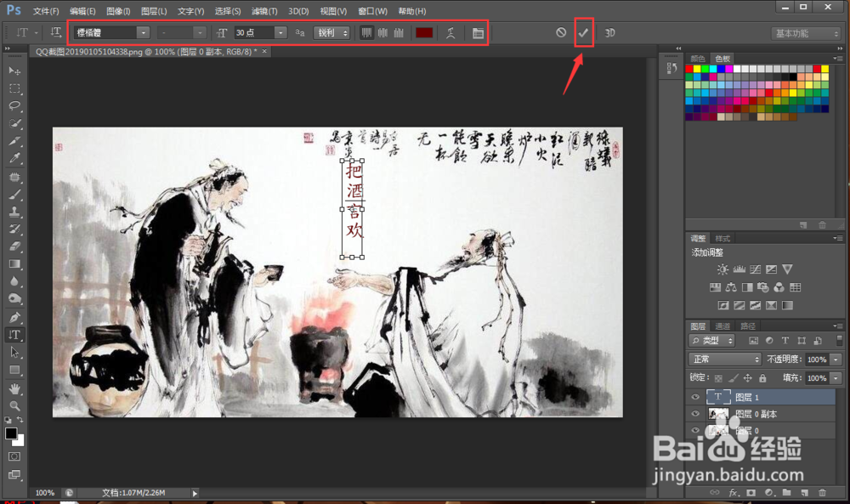Open the 不透明度 opacity dropdown arrow
Viewport: 850px width, 504px height.
tap(836, 360)
